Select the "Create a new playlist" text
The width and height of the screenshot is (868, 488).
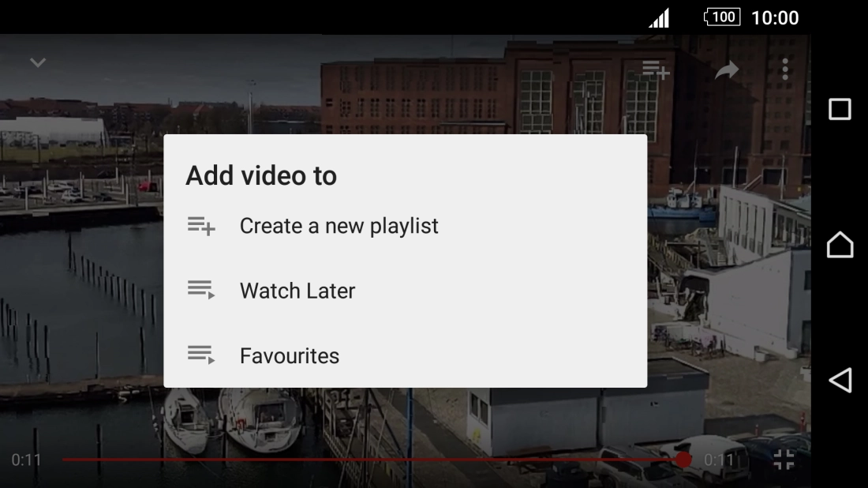click(339, 226)
